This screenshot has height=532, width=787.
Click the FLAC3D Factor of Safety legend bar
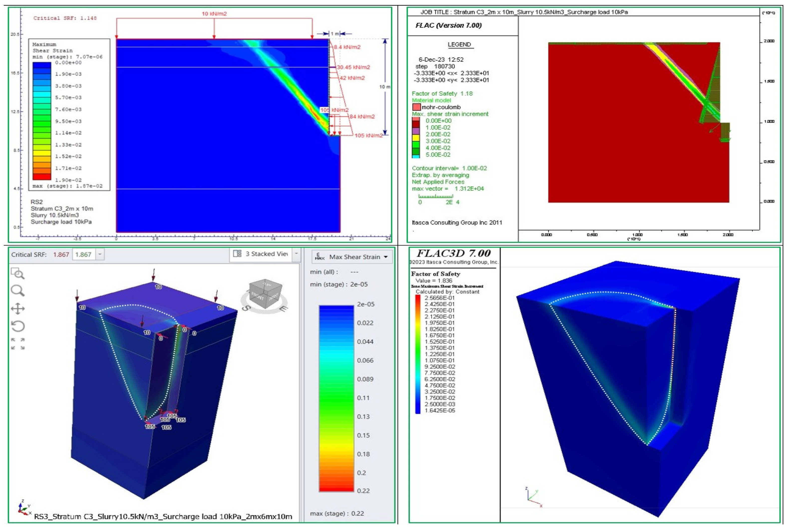click(418, 354)
